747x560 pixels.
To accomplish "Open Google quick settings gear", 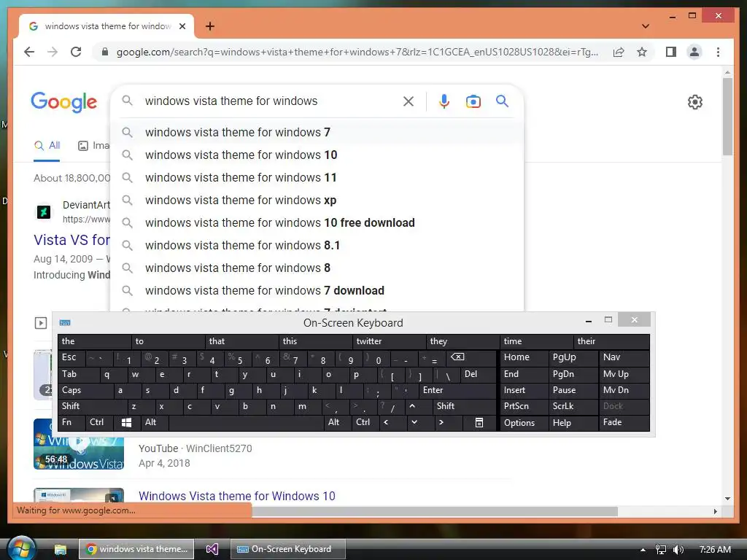I will pos(695,101).
